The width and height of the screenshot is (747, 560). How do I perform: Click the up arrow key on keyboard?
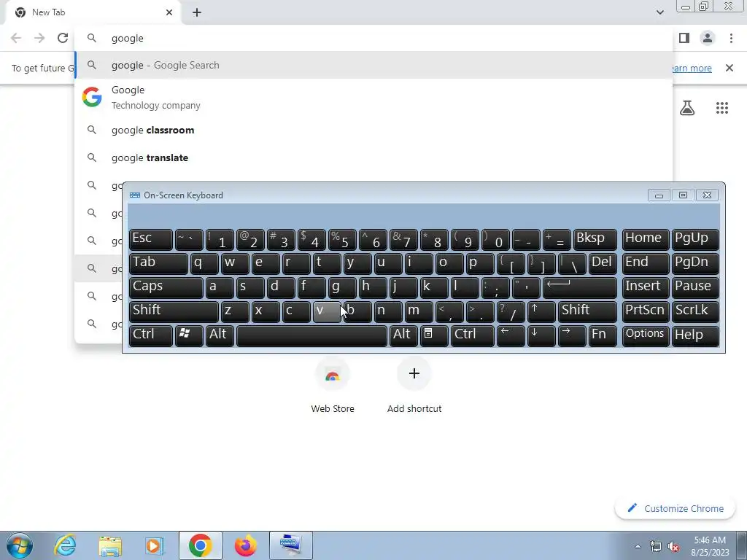541,311
